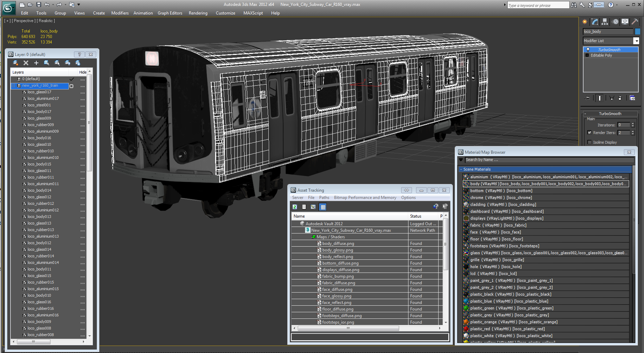
Task: Enable Isoline Display checkbox
Action: tap(589, 142)
